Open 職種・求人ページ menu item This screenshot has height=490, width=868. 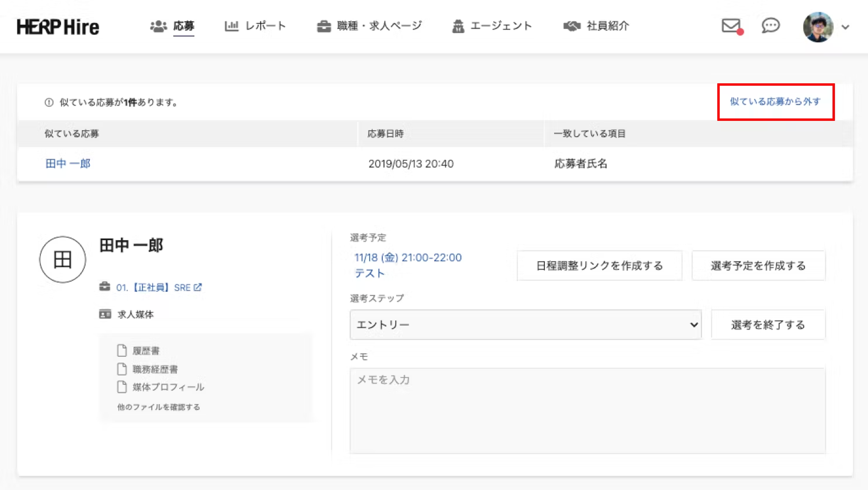[x=369, y=26]
